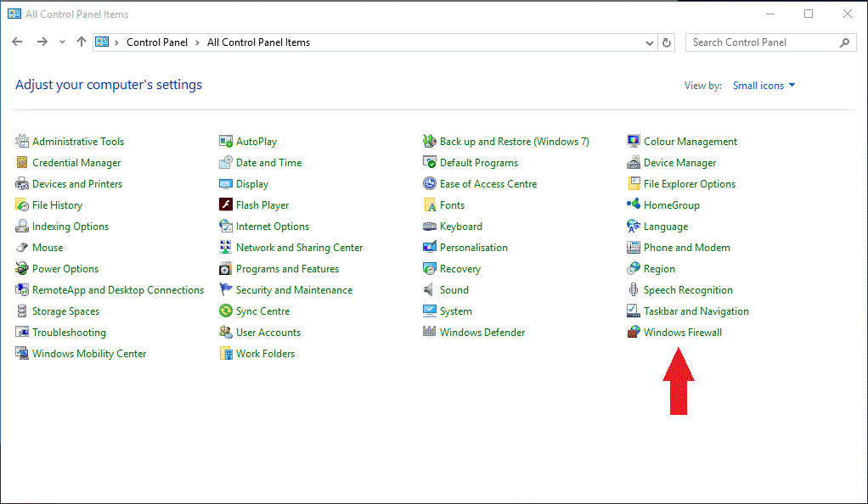The width and height of the screenshot is (868, 504).
Task: Expand the address bar history dropdown
Action: pyautogui.click(x=650, y=42)
